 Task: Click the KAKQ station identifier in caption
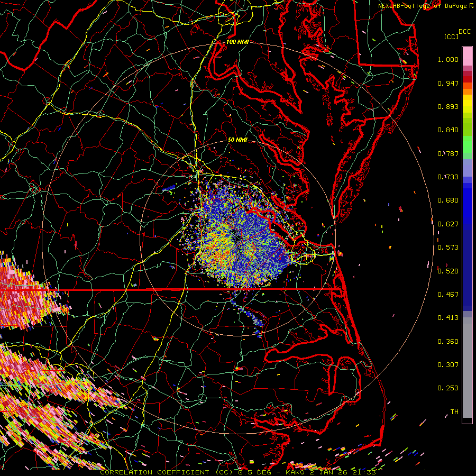pos(296,472)
